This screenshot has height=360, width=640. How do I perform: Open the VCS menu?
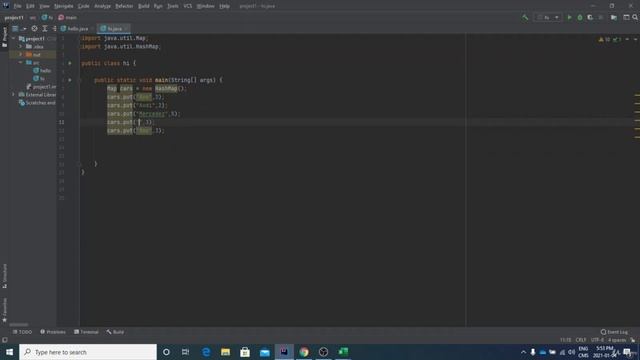[x=188, y=6]
